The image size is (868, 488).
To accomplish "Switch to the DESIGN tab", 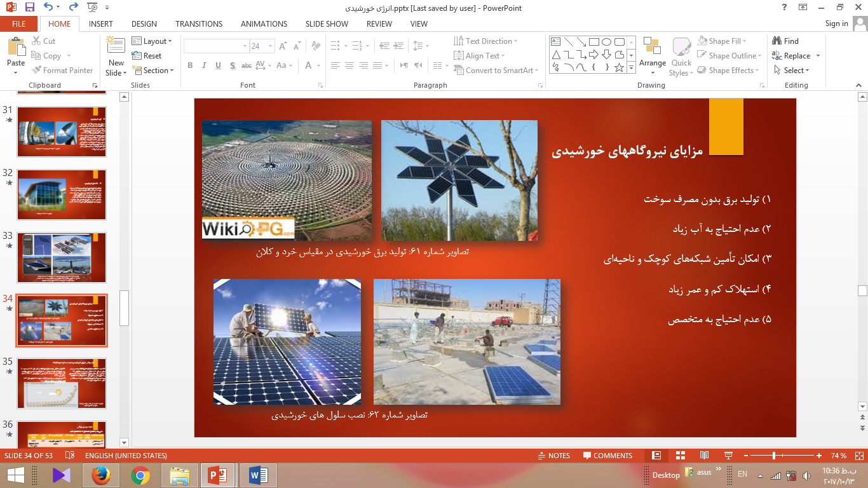I will (144, 24).
